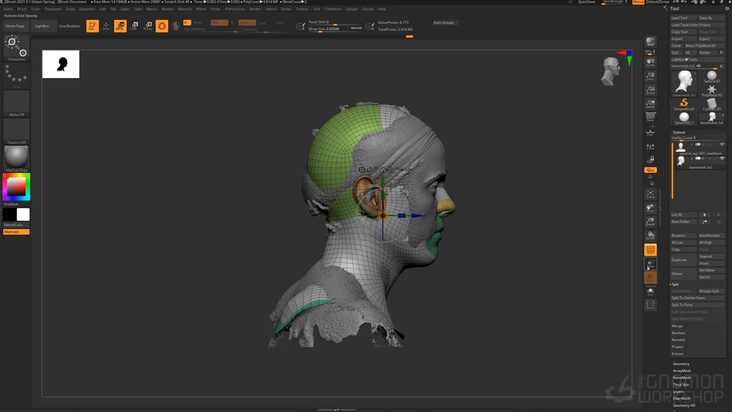Open the Brush menu
The image size is (732, 412).
coord(21,9)
